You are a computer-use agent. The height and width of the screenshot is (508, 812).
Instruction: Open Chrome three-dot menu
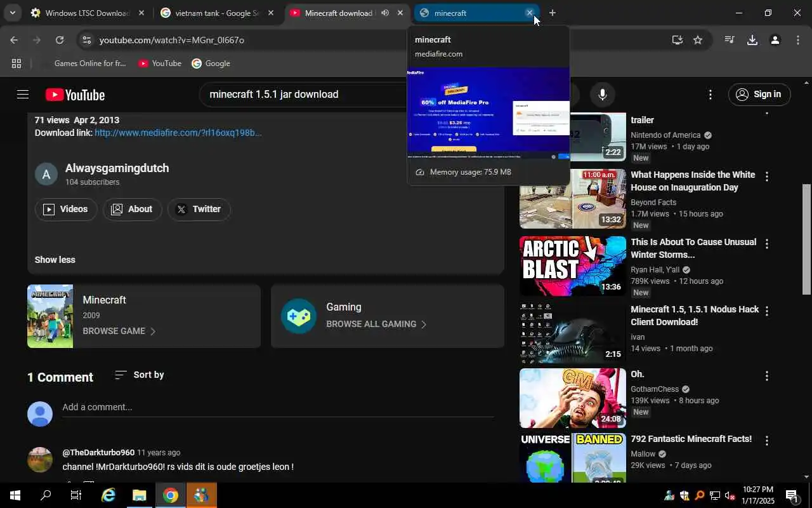click(x=797, y=40)
